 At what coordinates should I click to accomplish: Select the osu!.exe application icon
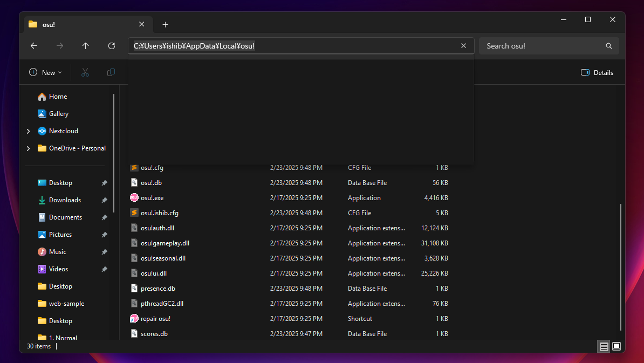[x=134, y=198]
